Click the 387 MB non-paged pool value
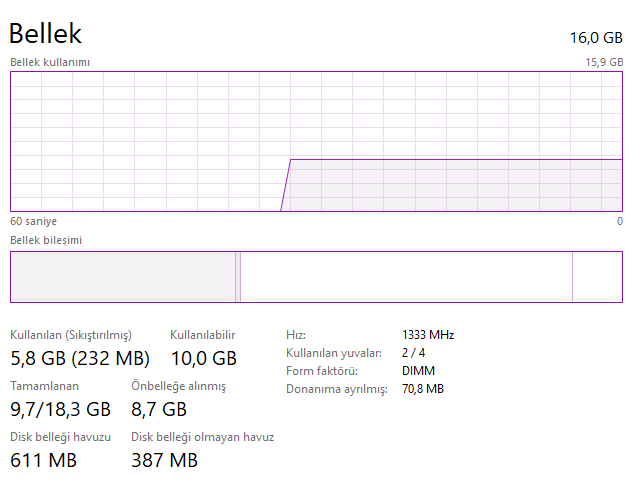 [x=164, y=461]
